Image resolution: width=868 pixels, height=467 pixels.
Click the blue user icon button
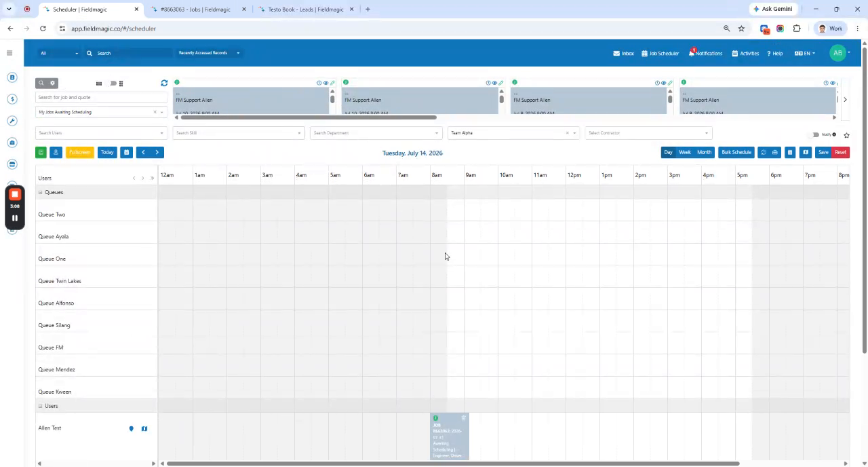pos(56,152)
